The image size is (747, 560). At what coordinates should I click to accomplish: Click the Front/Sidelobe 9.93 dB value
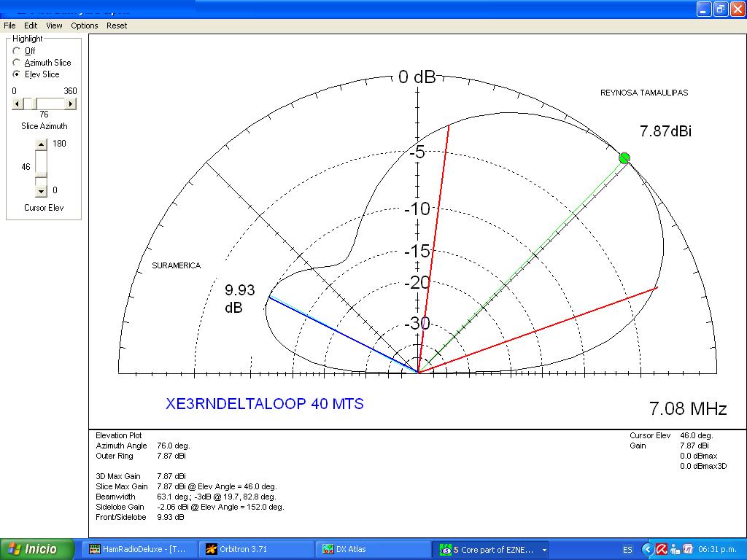point(171,517)
